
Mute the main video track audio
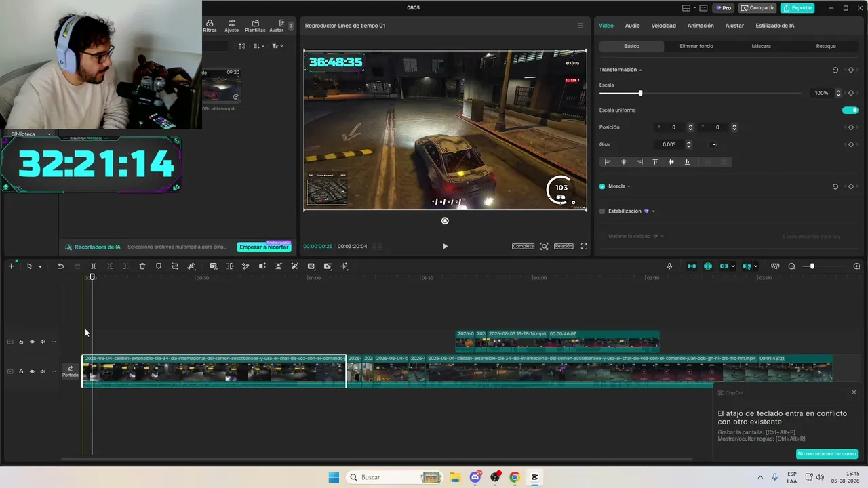tap(43, 371)
